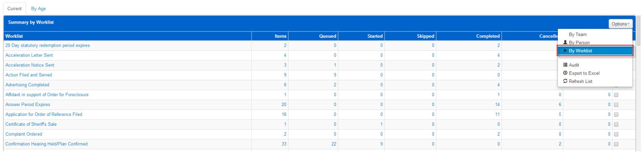The width and height of the screenshot is (644, 155).
Task: Sort by the Completed column header
Action: pos(488,36)
